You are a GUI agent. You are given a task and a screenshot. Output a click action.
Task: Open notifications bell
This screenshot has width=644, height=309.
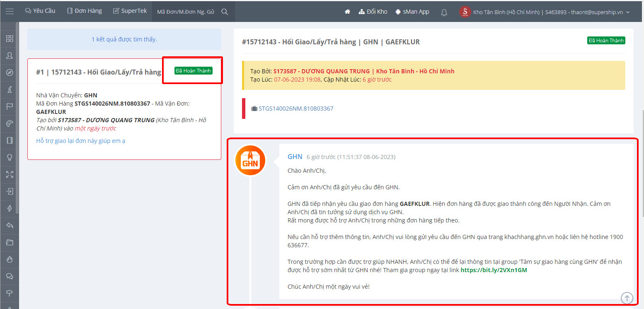(x=444, y=12)
